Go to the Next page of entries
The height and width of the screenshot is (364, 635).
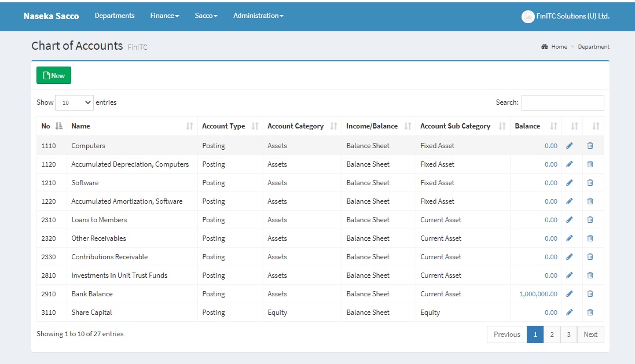[x=590, y=334]
